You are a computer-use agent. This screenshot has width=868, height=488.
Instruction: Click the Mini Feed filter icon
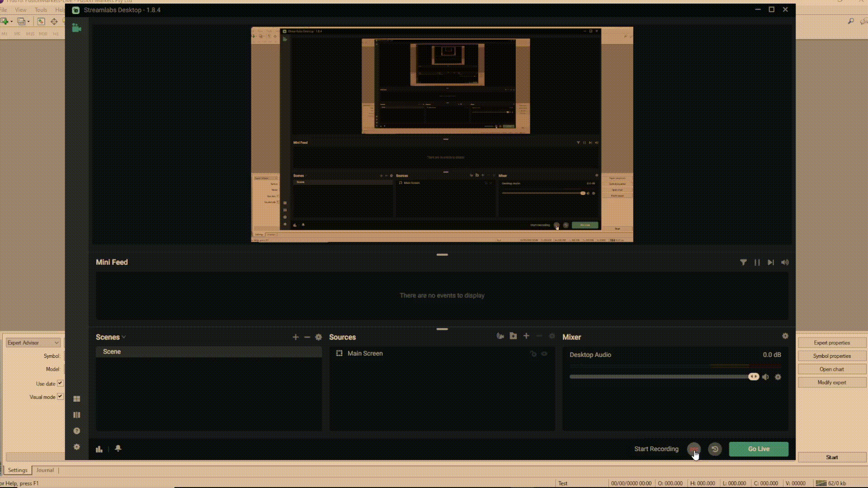[x=743, y=263]
